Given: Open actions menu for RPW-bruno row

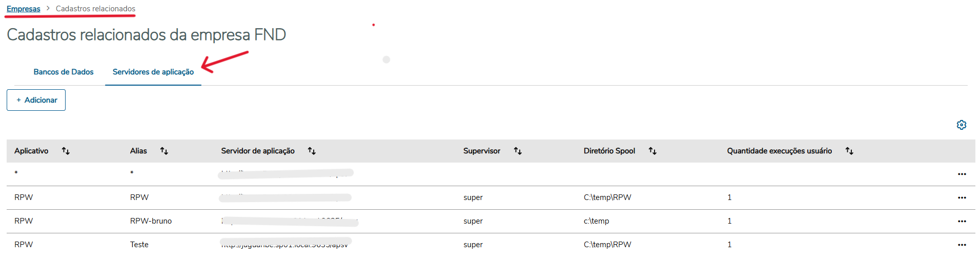Looking at the screenshot, I should click(962, 221).
